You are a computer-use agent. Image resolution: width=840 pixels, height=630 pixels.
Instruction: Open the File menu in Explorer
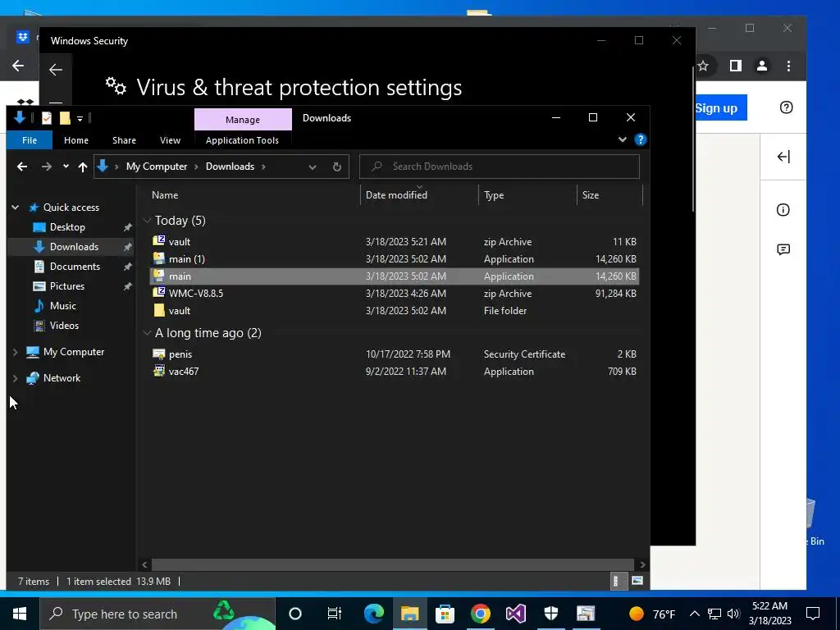coord(30,140)
